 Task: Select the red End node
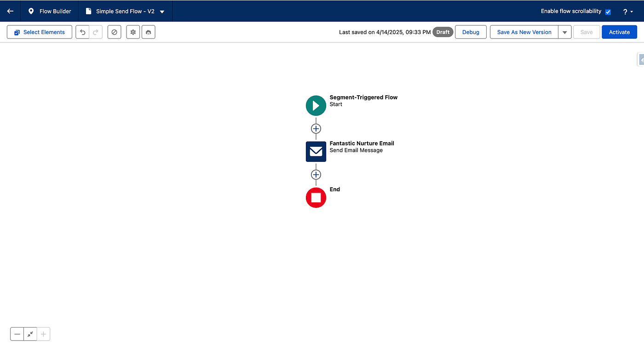[316, 197]
